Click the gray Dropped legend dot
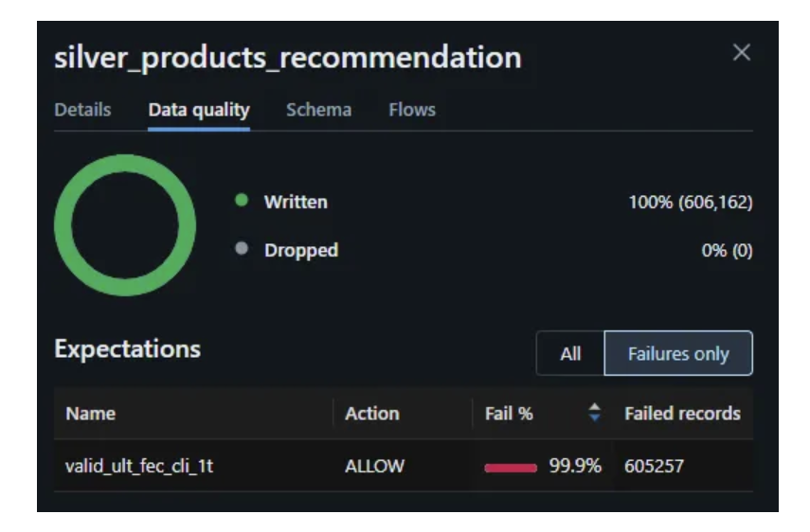The image size is (810, 532). tap(242, 250)
